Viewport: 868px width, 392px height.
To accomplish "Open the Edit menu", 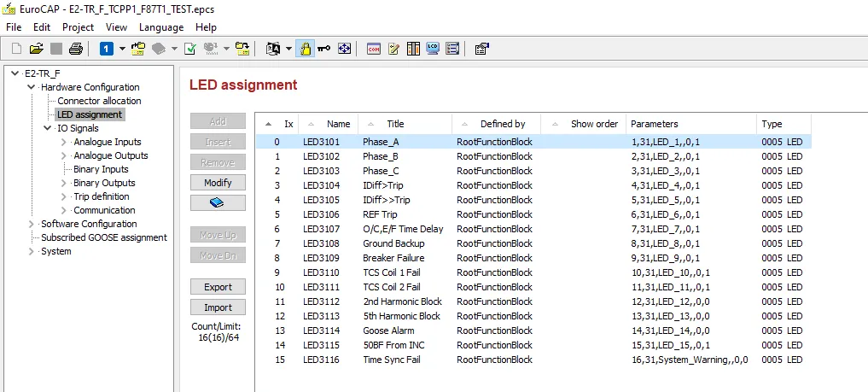I will [x=42, y=27].
